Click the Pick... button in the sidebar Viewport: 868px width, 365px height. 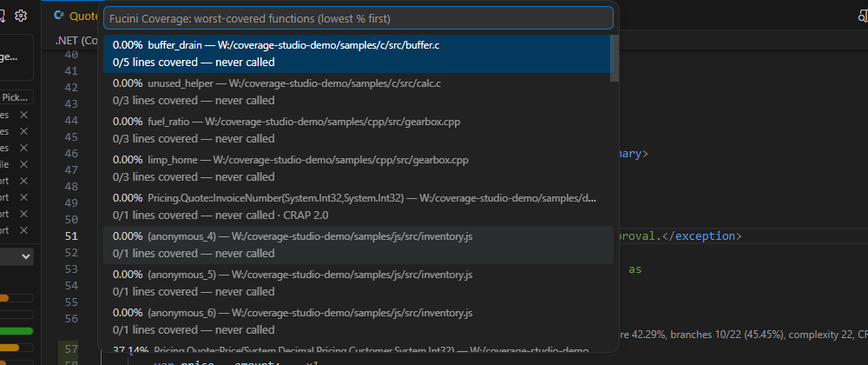(x=16, y=97)
